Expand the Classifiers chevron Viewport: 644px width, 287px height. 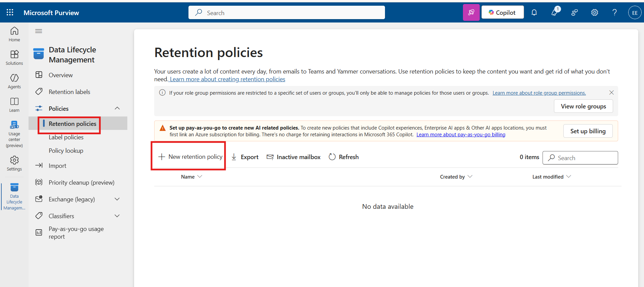pyautogui.click(x=117, y=216)
